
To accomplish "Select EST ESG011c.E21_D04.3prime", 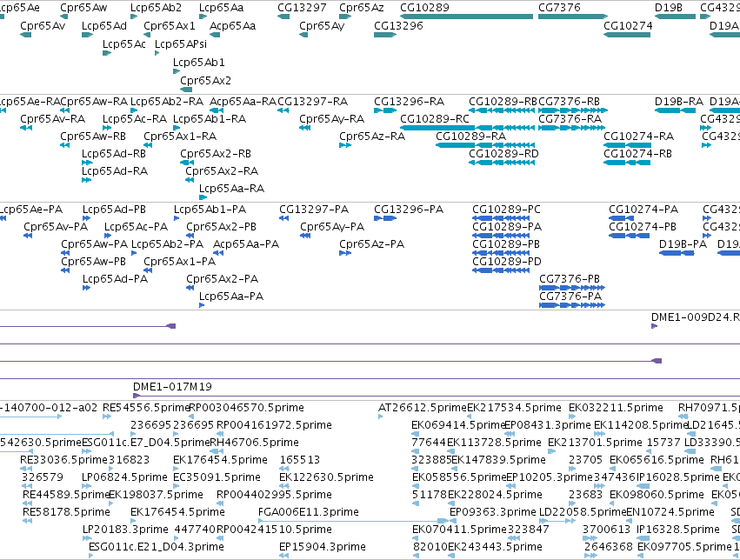I will pyautogui.click(x=157, y=547).
